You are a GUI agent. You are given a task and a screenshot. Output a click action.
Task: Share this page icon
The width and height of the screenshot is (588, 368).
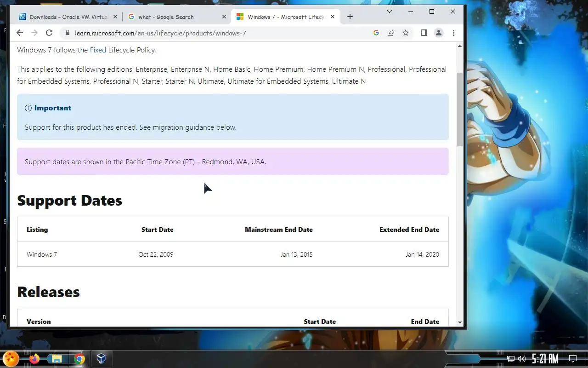click(391, 33)
